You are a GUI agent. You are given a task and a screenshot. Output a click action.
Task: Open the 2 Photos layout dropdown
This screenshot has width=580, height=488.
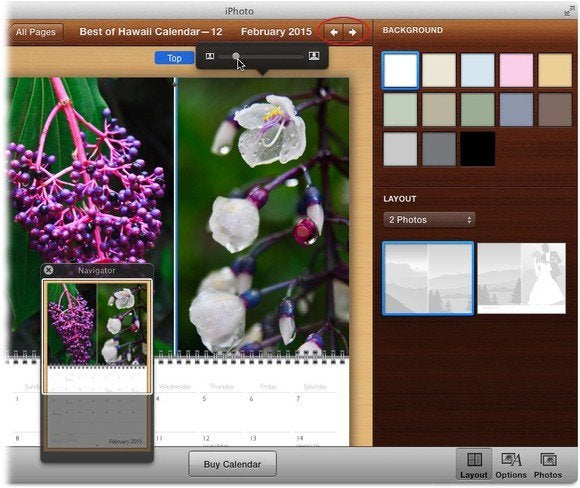pos(429,220)
